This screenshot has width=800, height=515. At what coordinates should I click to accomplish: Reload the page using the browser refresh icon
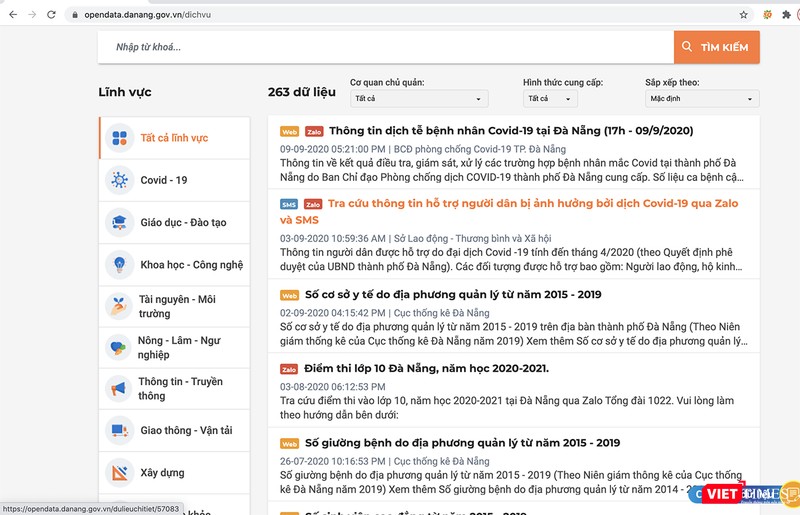pyautogui.click(x=52, y=15)
